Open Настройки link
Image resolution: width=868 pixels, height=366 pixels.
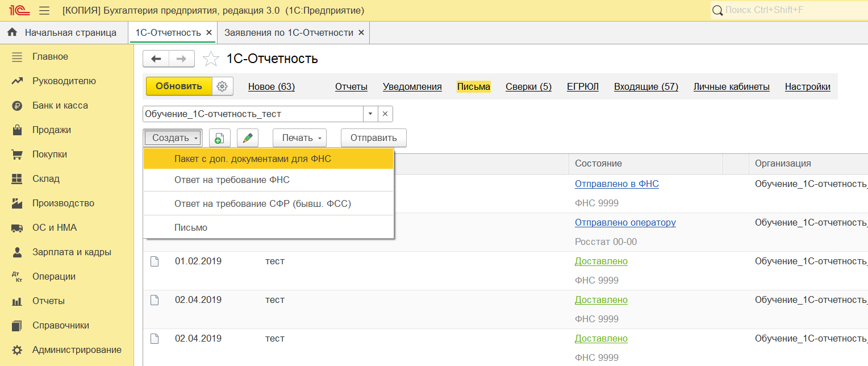(808, 87)
